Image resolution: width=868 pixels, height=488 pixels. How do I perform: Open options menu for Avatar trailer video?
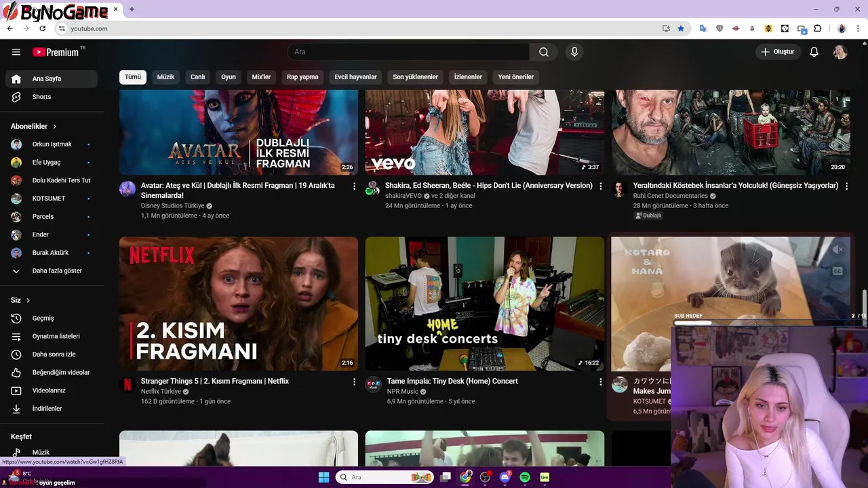click(354, 186)
